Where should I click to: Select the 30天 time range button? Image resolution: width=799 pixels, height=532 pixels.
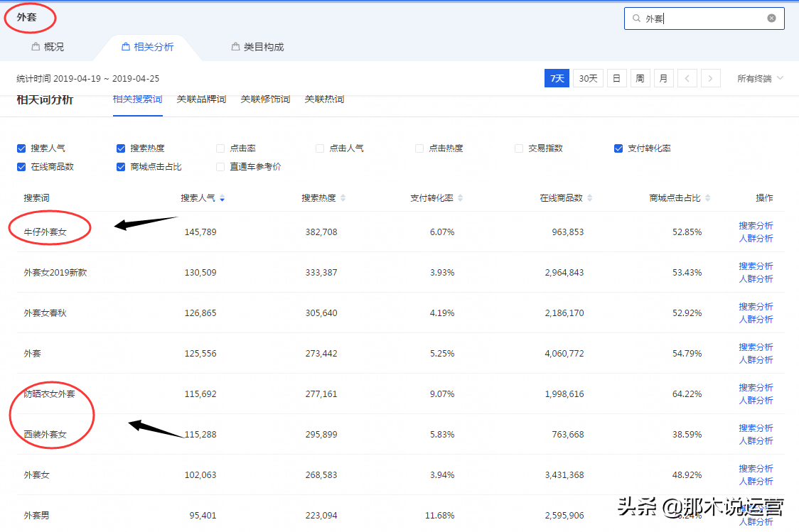pyautogui.click(x=587, y=78)
